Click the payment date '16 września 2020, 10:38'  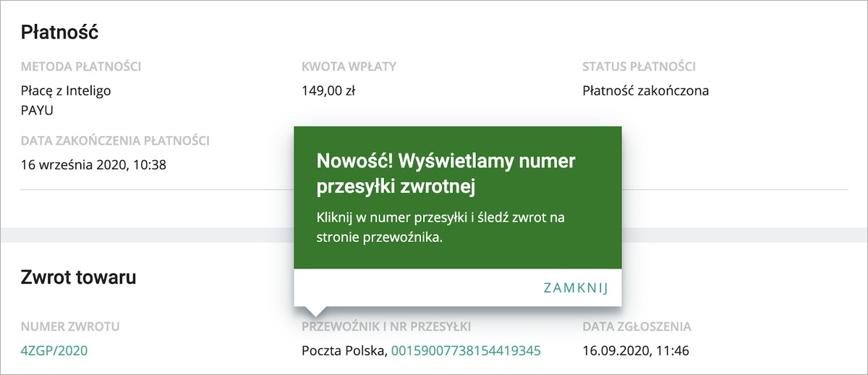pyautogui.click(x=93, y=164)
